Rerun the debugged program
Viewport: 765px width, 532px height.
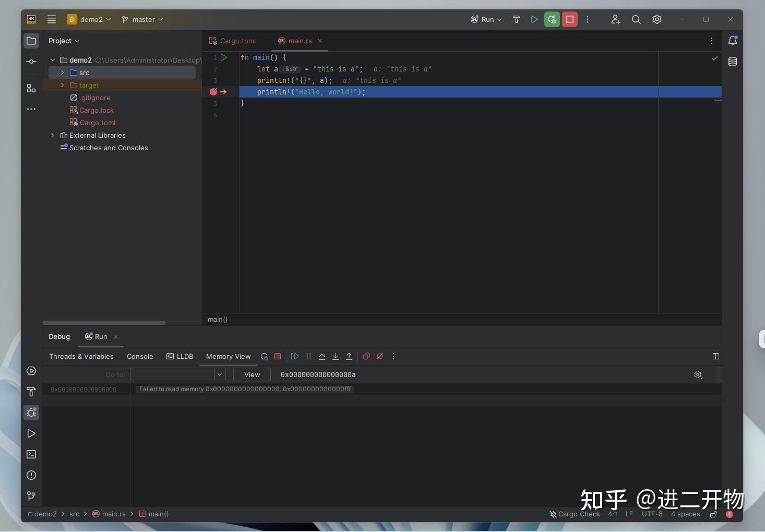click(x=264, y=357)
